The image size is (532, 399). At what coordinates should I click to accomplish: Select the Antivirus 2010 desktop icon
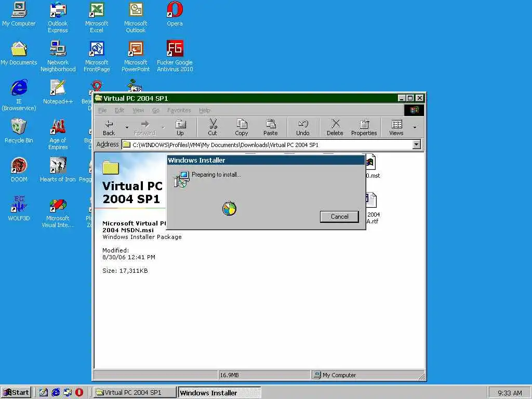pyautogui.click(x=175, y=57)
